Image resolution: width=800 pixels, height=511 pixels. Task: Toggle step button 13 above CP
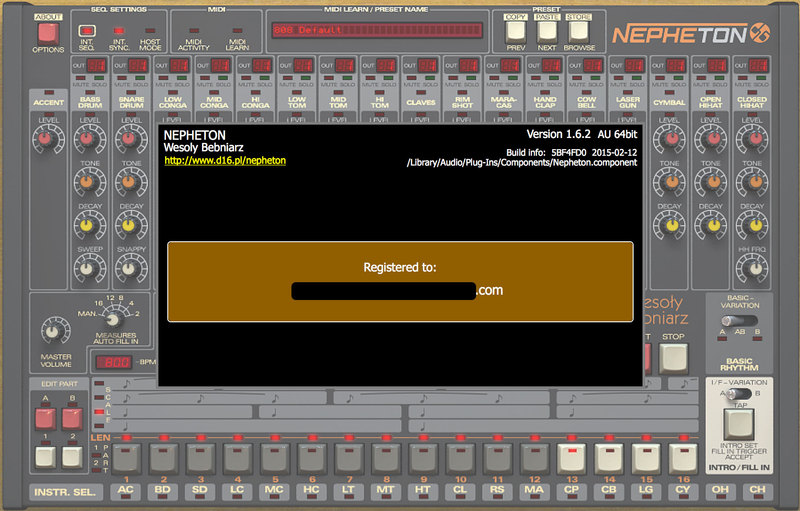[572, 457]
